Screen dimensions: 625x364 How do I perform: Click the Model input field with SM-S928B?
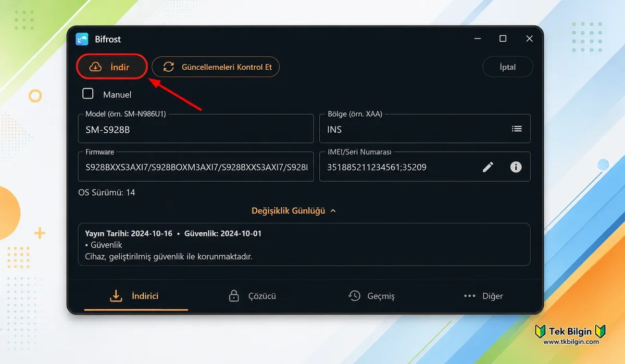196,129
